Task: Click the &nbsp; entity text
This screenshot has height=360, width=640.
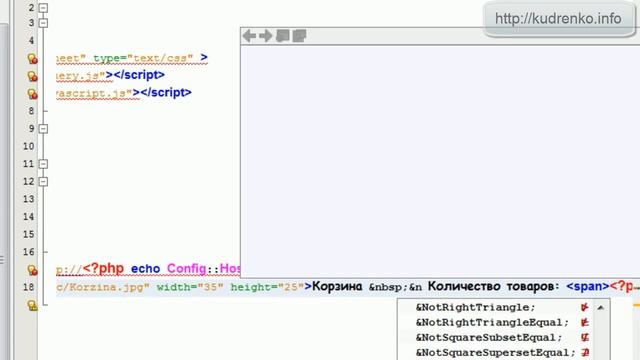Action: 389,287
